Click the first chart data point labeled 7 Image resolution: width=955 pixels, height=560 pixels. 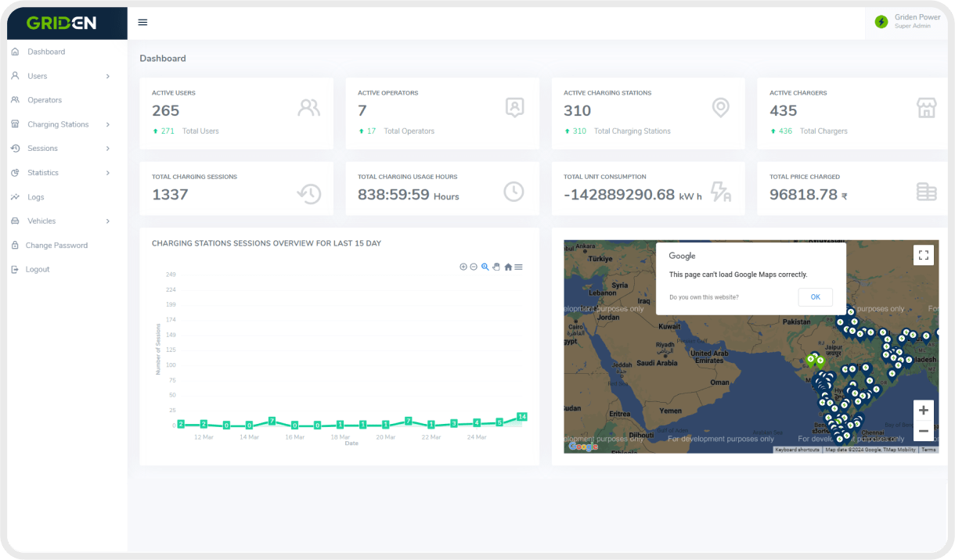pos(272,421)
